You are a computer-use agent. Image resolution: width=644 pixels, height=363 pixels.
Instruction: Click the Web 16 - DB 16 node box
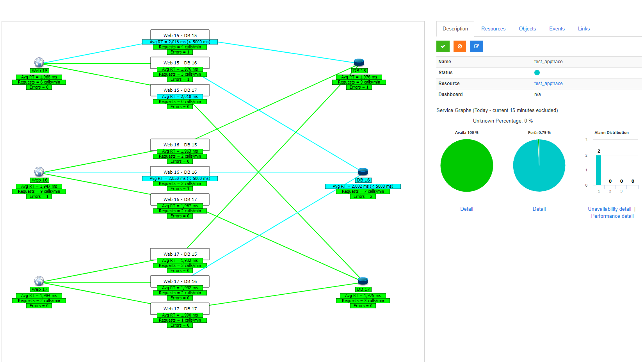[180, 172]
